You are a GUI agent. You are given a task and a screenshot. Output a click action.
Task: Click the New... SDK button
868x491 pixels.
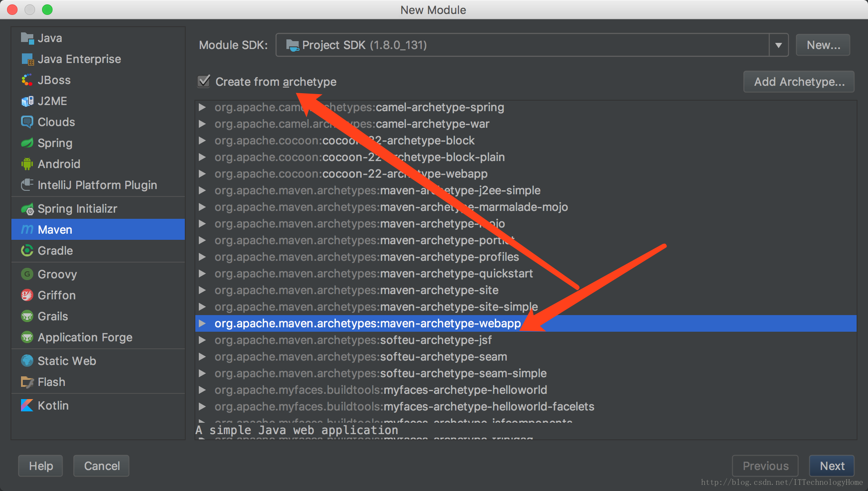[823, 45]
